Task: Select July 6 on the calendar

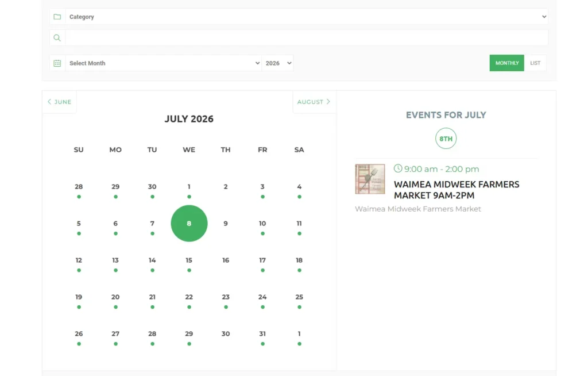Action: [x=115, y=224]
